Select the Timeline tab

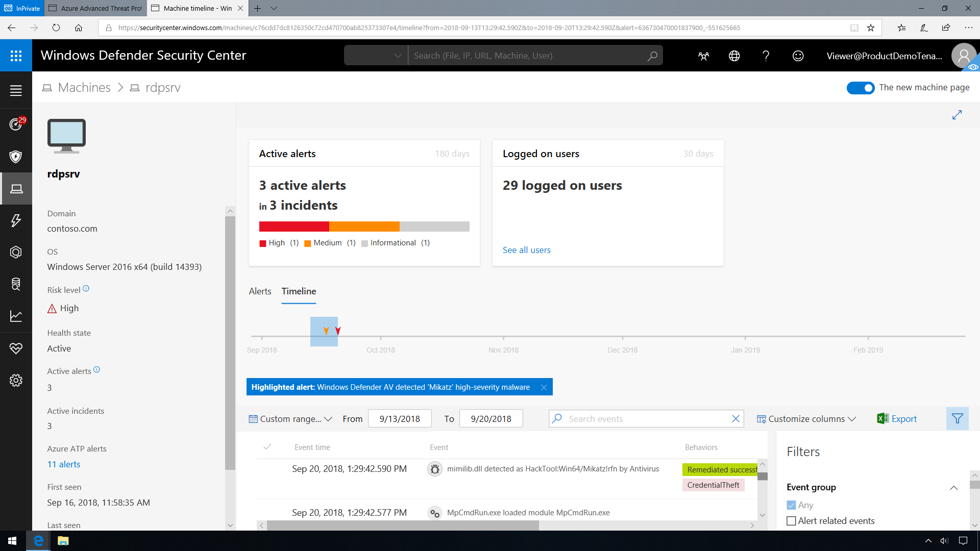[x=299, y=291]
